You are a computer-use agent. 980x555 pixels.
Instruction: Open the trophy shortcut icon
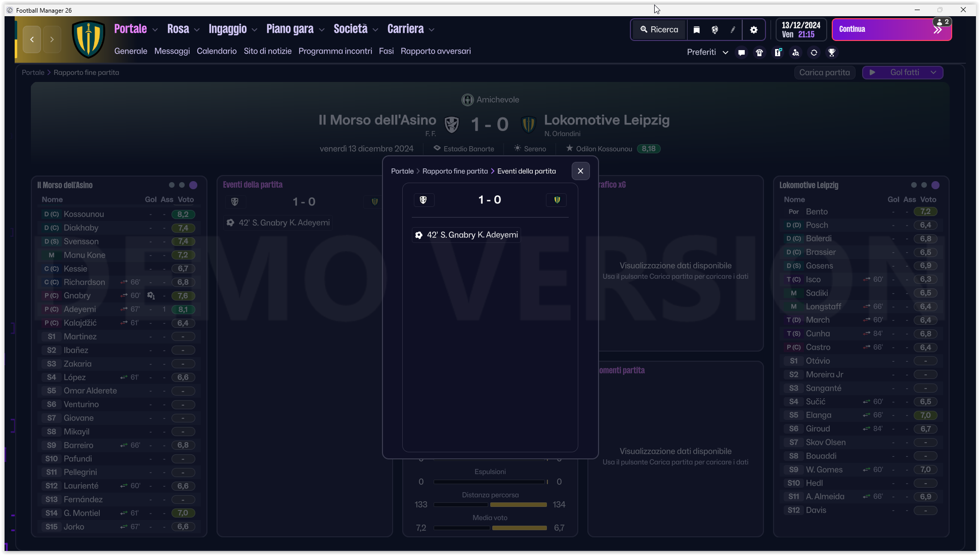coord(832,53)
